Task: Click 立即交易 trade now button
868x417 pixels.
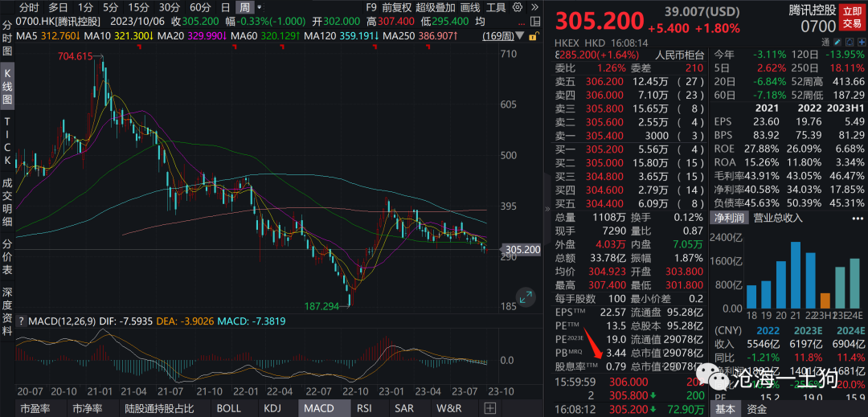Action: 853,18
